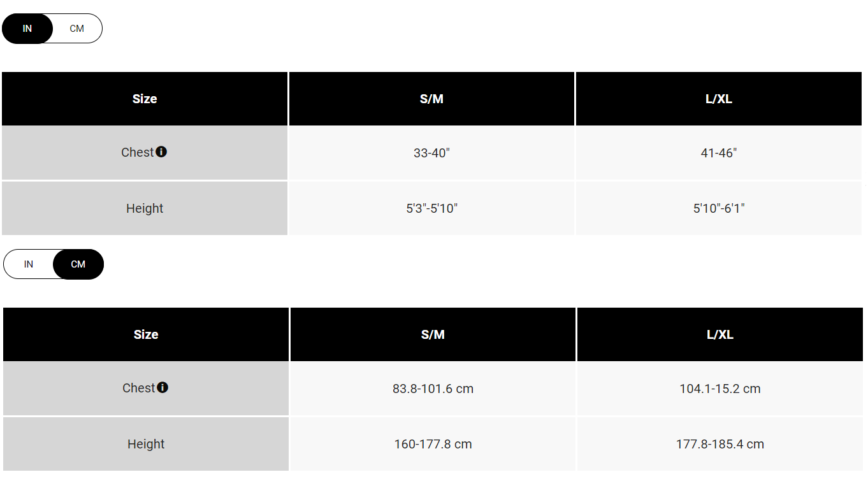
Task: Click the L/XL column header in centimeters table
Action: tap(720, 334)
